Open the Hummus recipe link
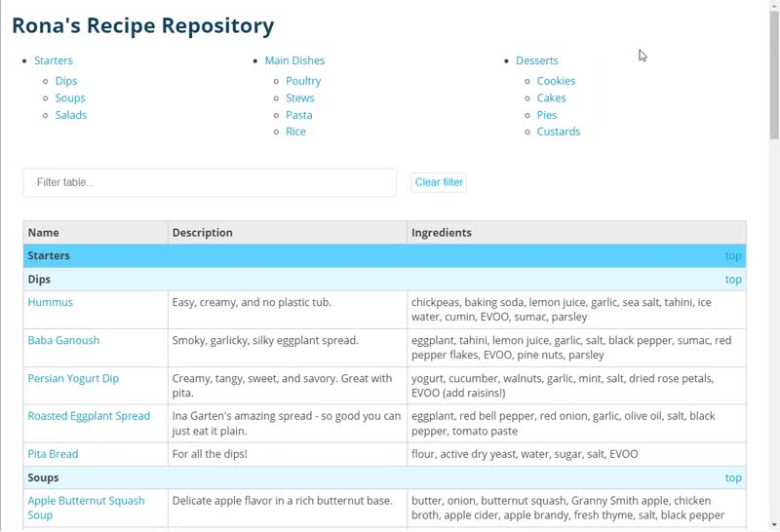Image resolution: width=780 pixels, height=532 pixels. 51,302
